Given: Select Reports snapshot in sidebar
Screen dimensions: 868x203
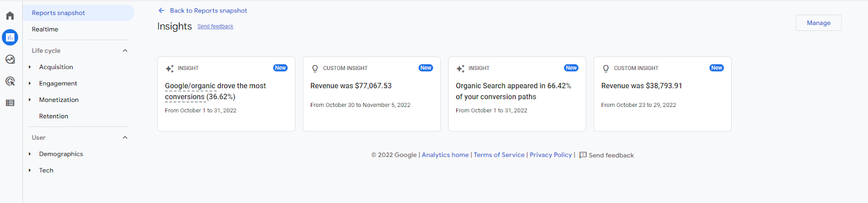Looking at the screenshot, I should [x=79, y=13].
